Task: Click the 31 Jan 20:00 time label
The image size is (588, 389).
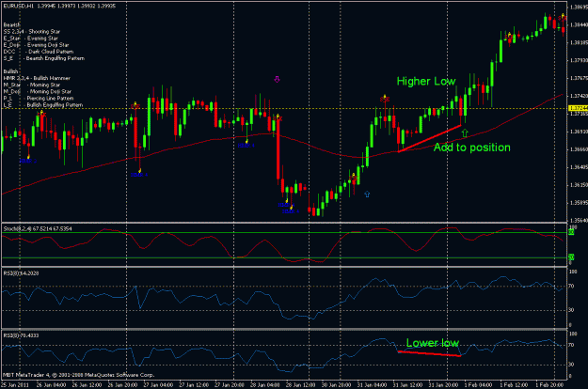Action: [x=443, y=385]
